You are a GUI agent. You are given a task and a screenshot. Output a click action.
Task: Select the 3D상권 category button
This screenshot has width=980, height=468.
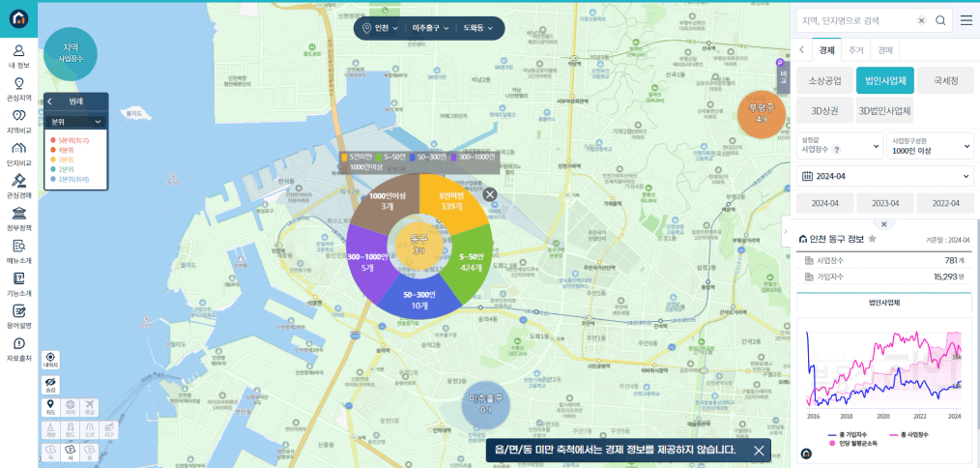825,110
